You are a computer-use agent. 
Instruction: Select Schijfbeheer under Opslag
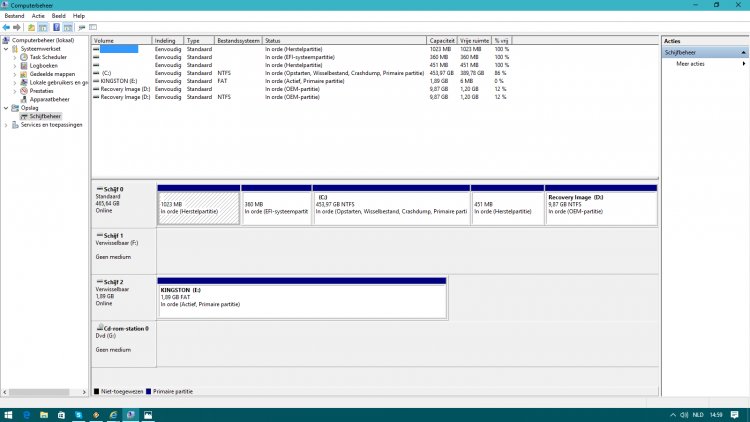click(45, 116)
